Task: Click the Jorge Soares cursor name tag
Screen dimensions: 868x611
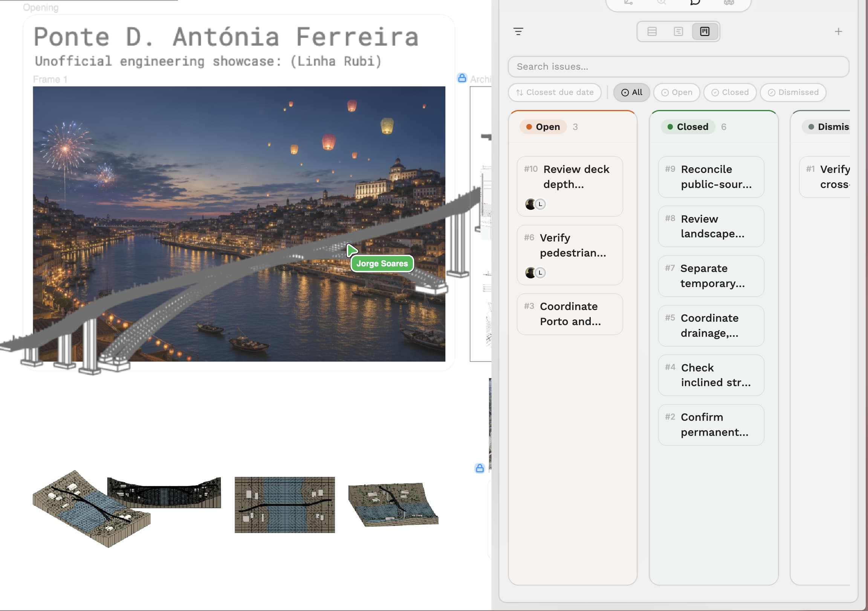Action: [382, 264]
